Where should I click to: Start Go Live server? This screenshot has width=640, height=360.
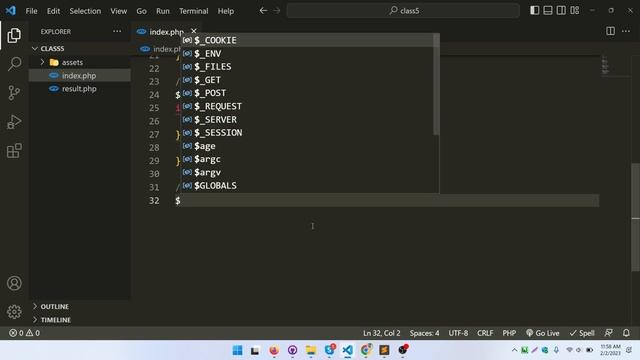coord(542,333)
